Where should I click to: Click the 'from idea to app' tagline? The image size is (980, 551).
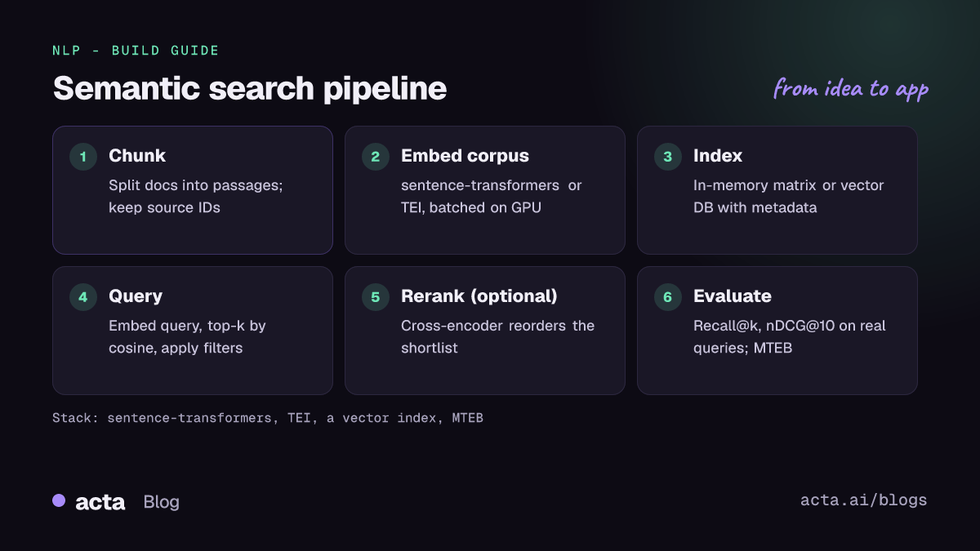(851, 88)
